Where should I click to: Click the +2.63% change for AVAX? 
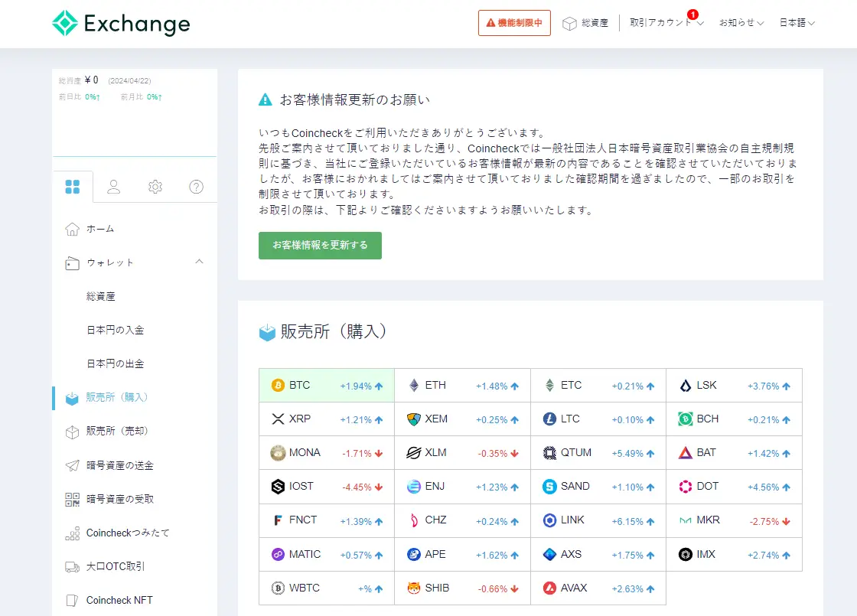(x=627, y=588)
